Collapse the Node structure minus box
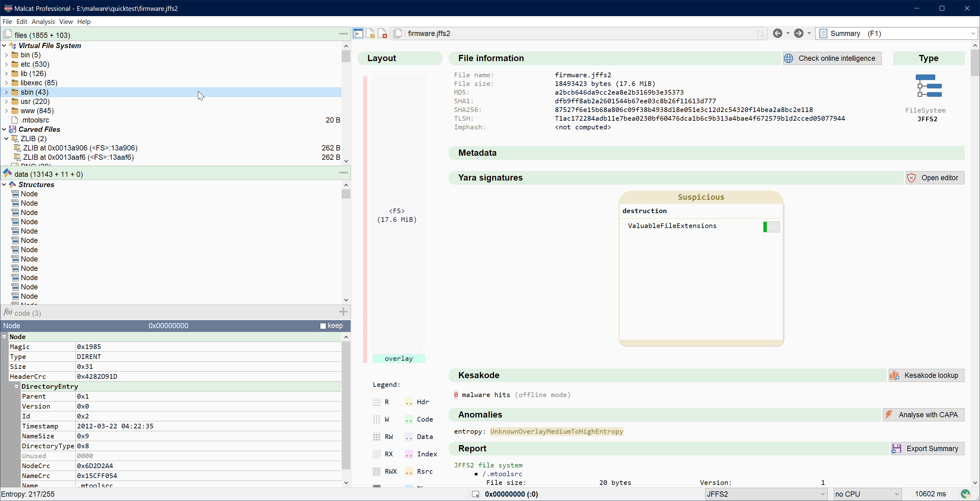This screenshot has width=980, height=501. coord(4,337)
